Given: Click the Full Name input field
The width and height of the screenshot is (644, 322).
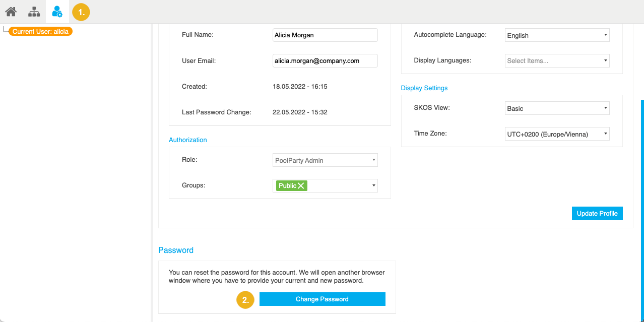Looking at the screenshot, I should coord(325,35).
